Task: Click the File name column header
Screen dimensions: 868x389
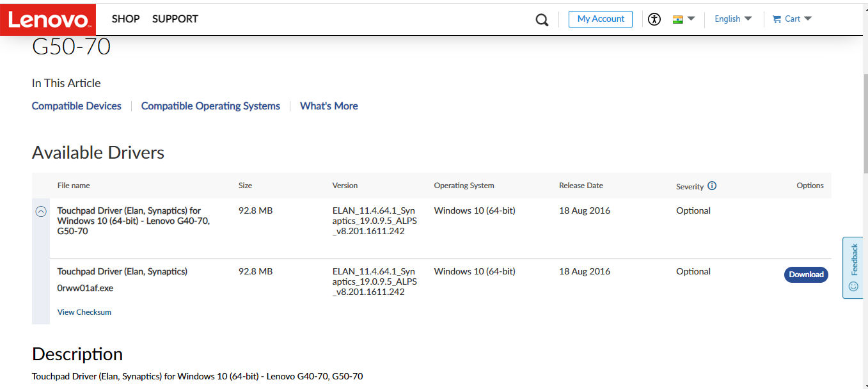Action: click(x=74, y=186)
